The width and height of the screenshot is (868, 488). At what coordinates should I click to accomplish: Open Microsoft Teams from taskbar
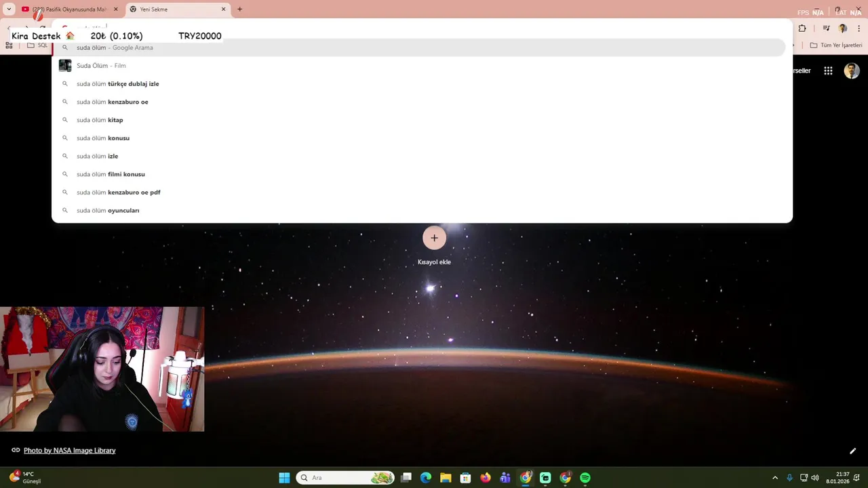505,478
